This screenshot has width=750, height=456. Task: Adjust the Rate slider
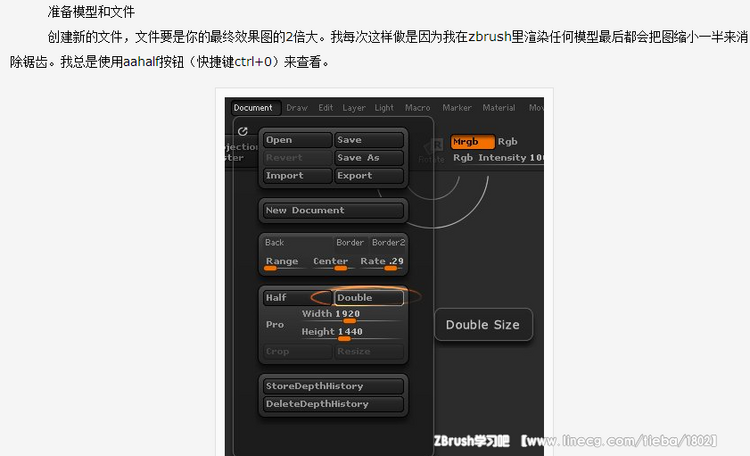point(382,263)
